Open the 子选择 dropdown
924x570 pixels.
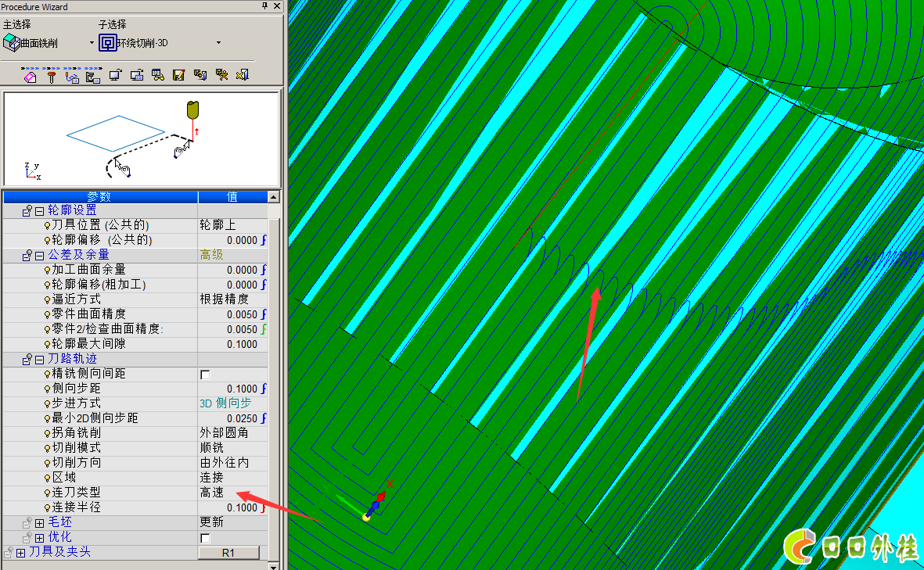click(218, 42)
